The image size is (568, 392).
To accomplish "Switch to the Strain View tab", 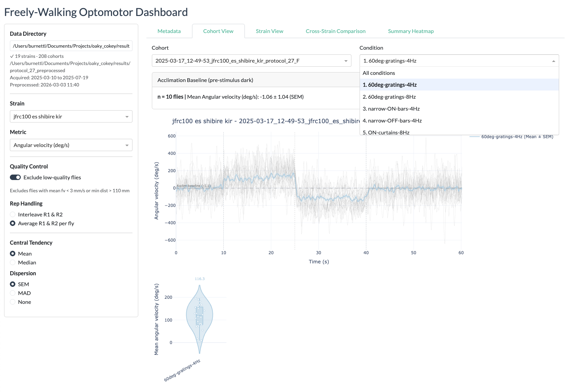I will click(269, 31).
